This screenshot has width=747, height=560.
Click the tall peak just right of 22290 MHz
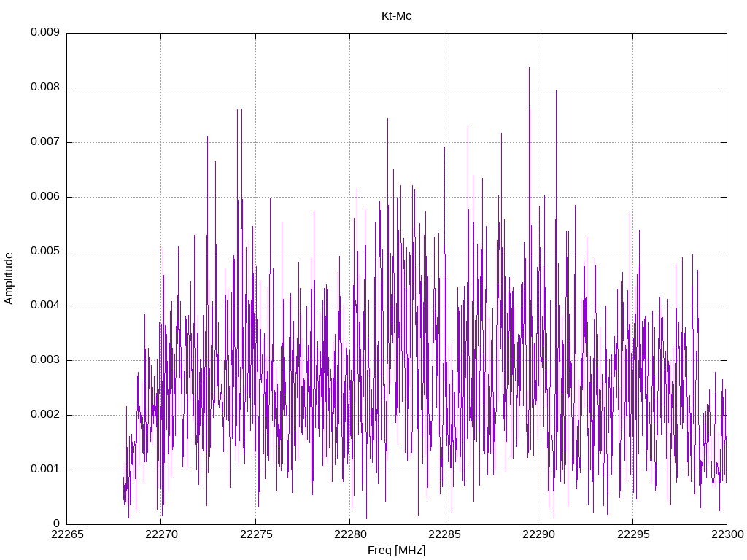tap(556, 93)
